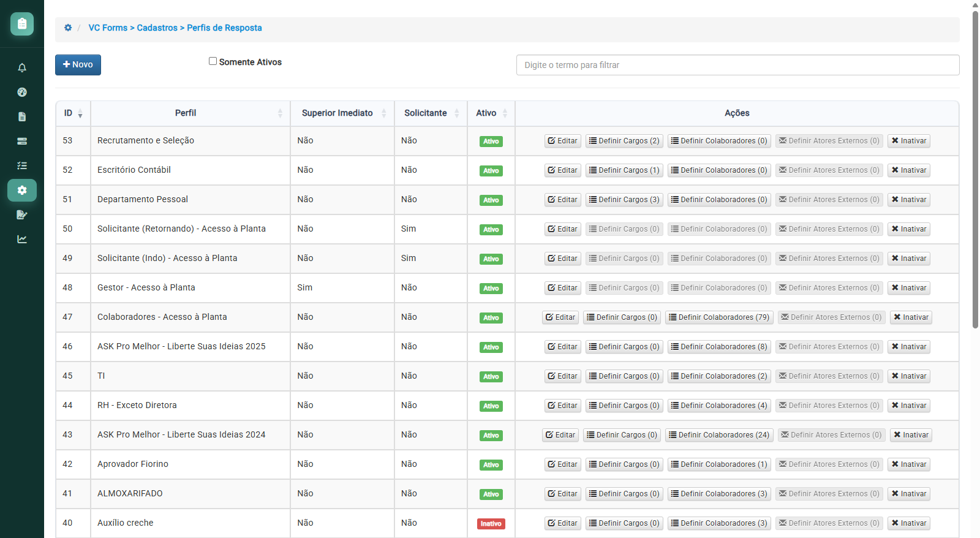The height and width of the screenshot is (538, 980).
Task: Click the Inativo badge on Auxílio creche
Action: click(491, 524)
